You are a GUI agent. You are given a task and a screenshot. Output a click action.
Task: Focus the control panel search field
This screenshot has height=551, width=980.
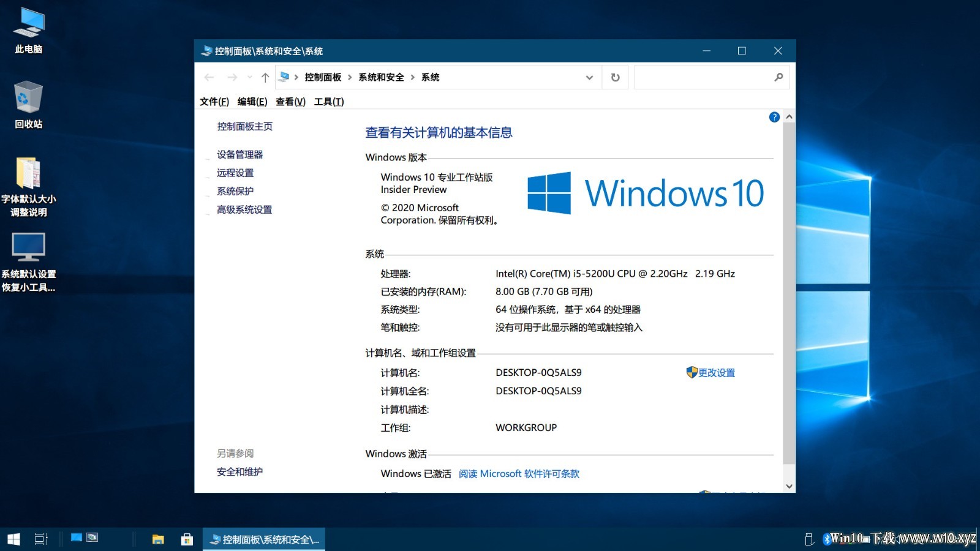704,78
